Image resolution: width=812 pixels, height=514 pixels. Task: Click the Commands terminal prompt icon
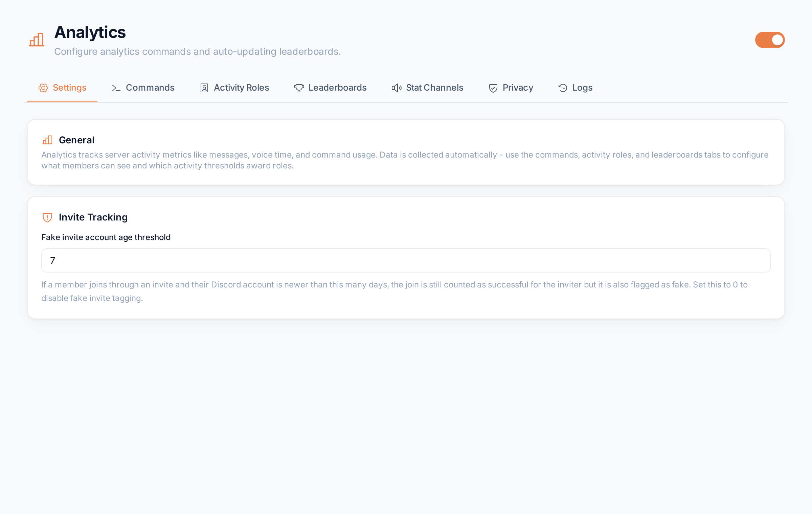pyautogui.click(x=116, y=88)
